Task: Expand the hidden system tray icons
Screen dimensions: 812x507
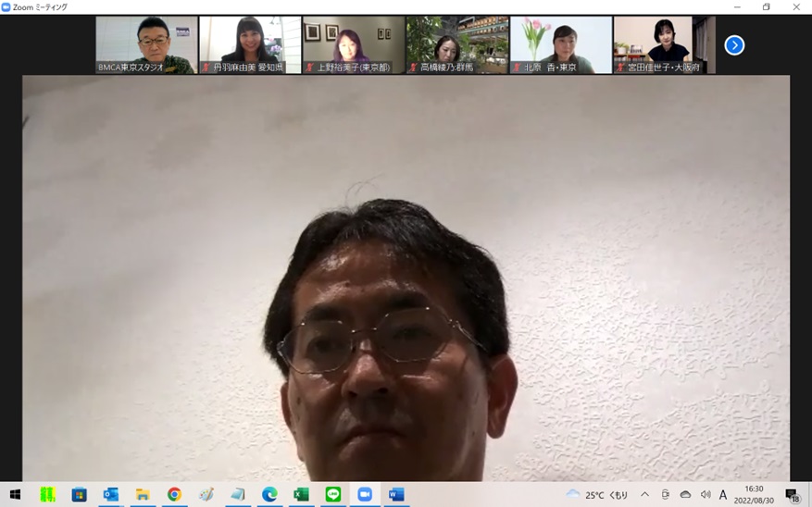Action: (x=644, y=495)
